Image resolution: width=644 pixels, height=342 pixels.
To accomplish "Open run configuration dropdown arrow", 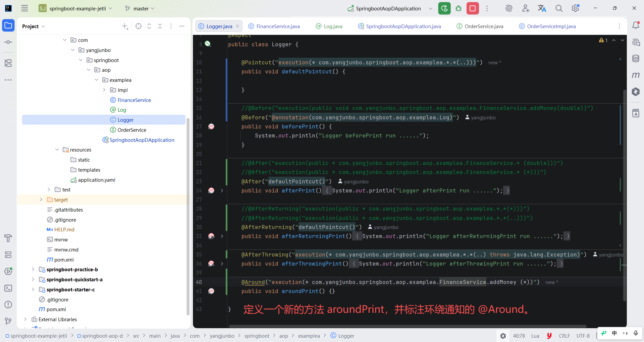I will (x=431, y=8).
